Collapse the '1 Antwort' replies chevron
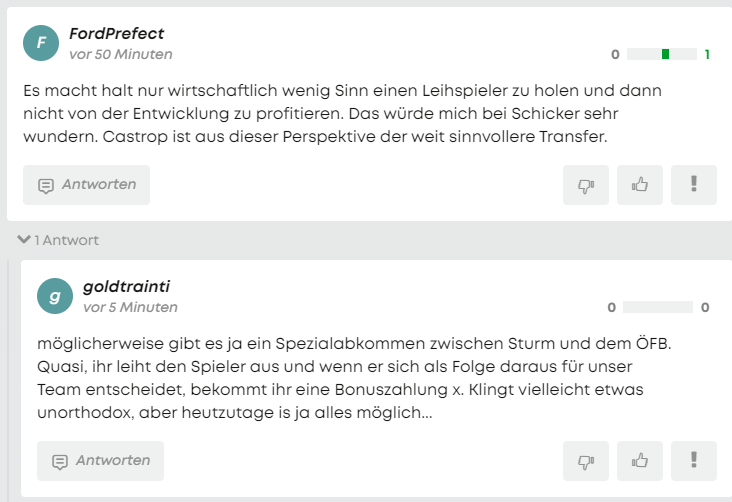Screen dimensions: 732x502 (x=24, y=240)
